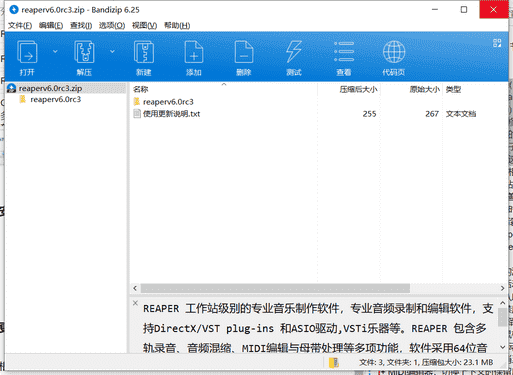Click the grid layout icon in toolbar corner
Viewport: 513px width, 375px height.
pos(497,43)
